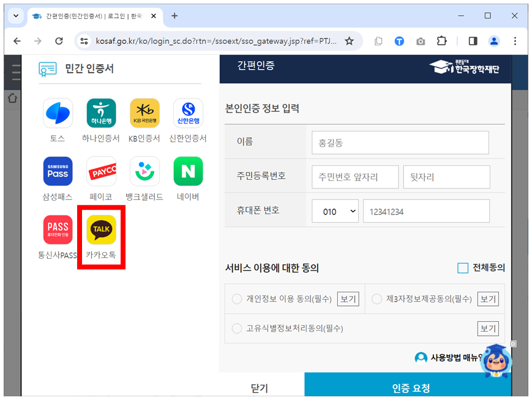The height and width of the screenshot is (400, 532).
Task: Choose the Naver (네이버) certificate icon
Action: (189, 171)
